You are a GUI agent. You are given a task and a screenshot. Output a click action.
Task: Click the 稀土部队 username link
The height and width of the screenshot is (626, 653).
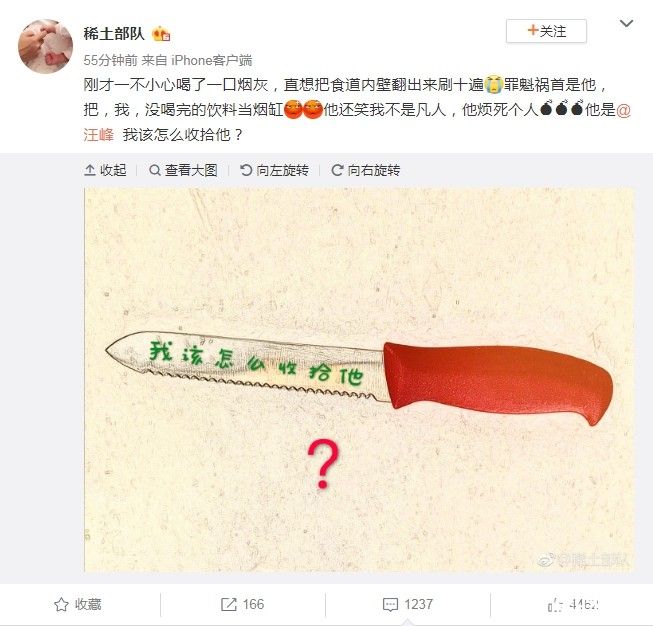[x=114, y=33]
